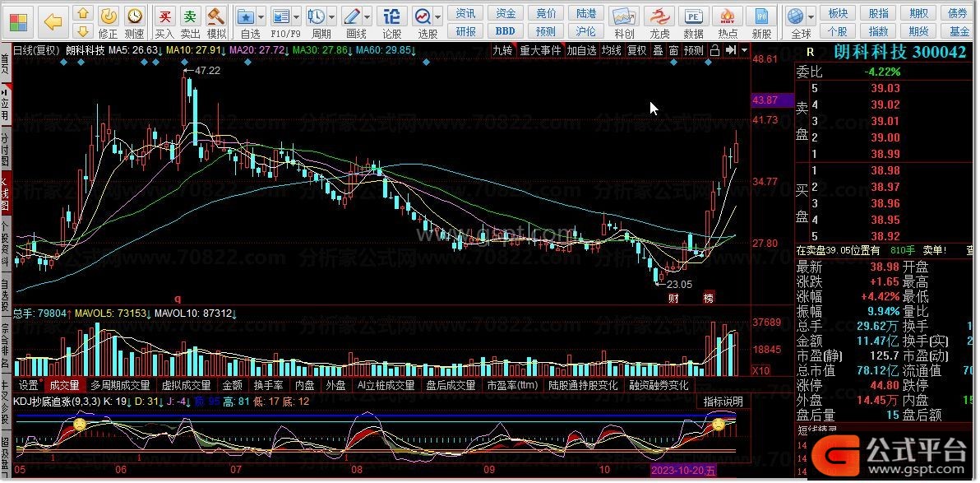The height and width of the screenshot is (483, 980).
Task: Toggle 重大事件 major events display
Action: (x=541, y=50)
